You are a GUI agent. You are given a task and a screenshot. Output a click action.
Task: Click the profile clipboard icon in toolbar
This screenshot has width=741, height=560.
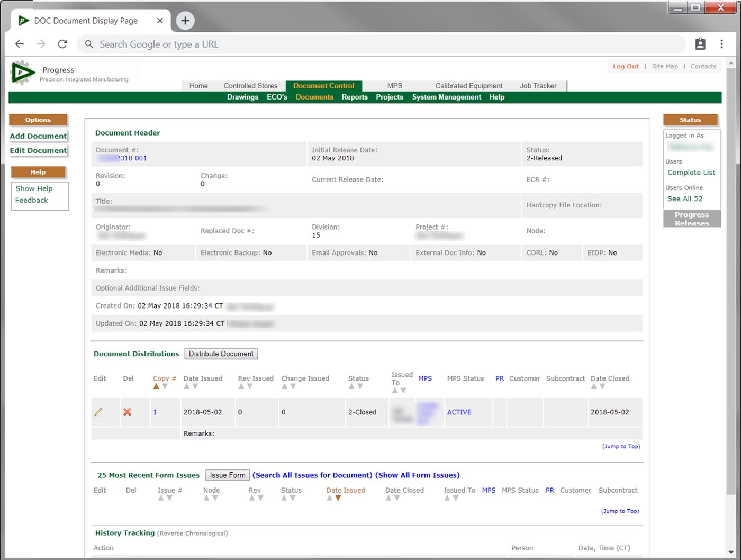pyautogui.click(x=700, y=44)
